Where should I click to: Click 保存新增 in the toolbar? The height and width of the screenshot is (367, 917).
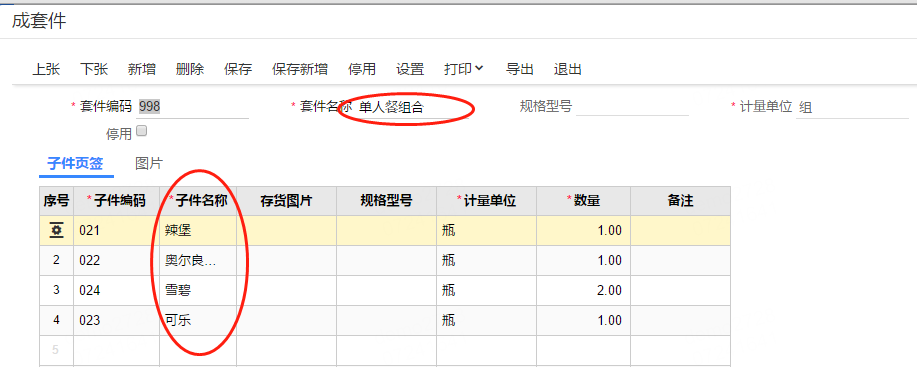300,70
